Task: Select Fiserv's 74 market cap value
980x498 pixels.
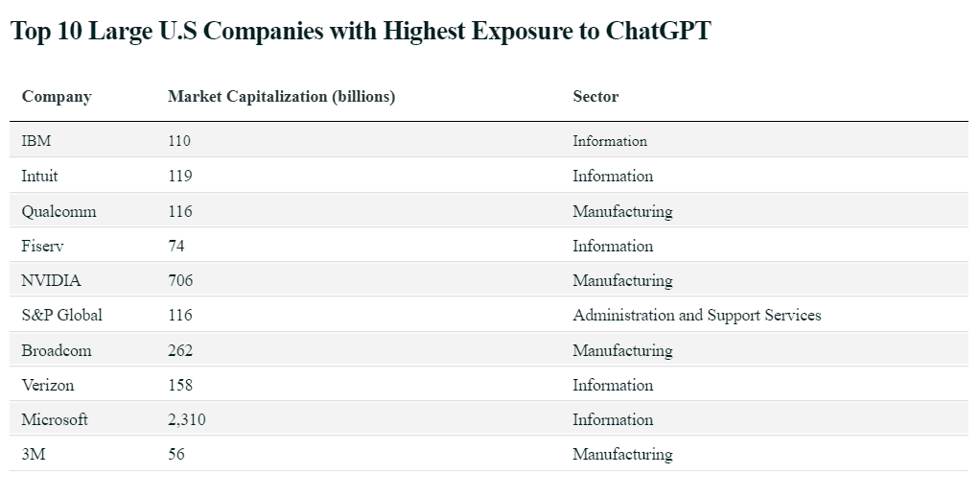Action: click(176, 247)
